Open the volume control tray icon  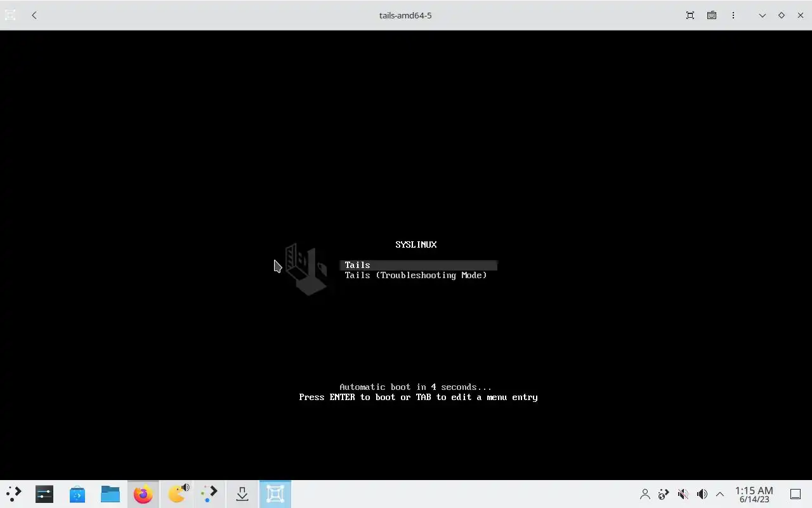tap(702, 494)
